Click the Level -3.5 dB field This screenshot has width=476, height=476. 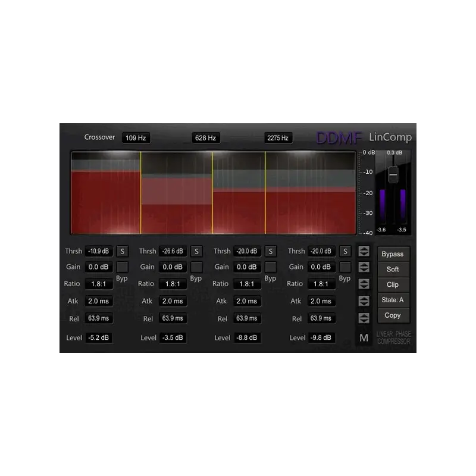(x=173, y=337)
